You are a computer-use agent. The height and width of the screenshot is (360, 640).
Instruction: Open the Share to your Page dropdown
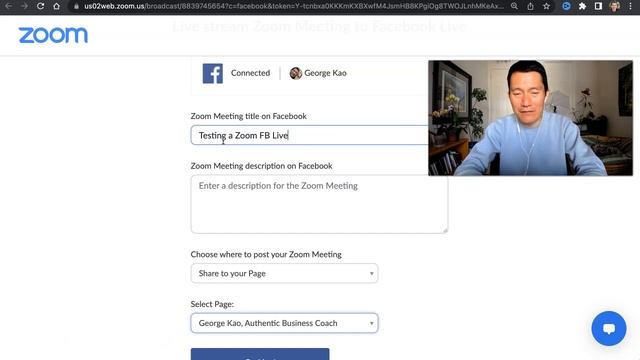point(284,273)
